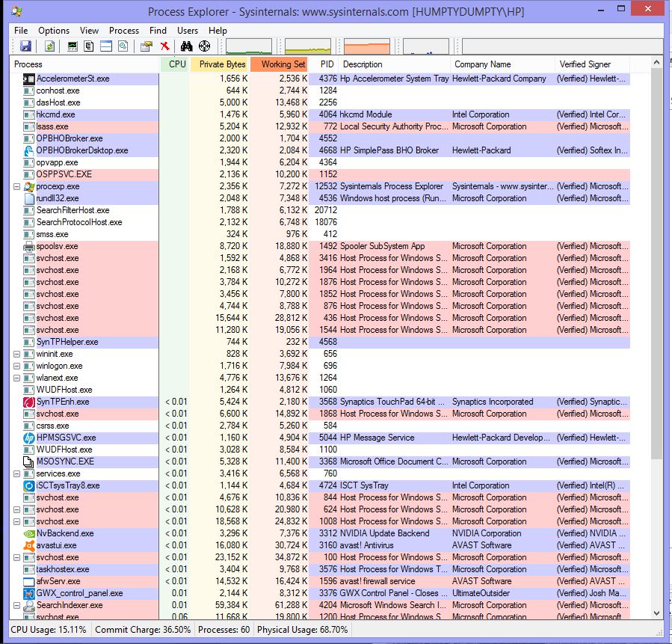Click the crosshair Find Window's Process icon

tap(204, 46)
